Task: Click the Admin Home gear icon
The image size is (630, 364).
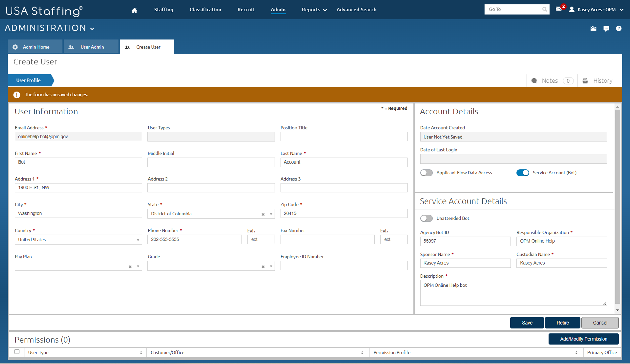Action: pos(15,47)
